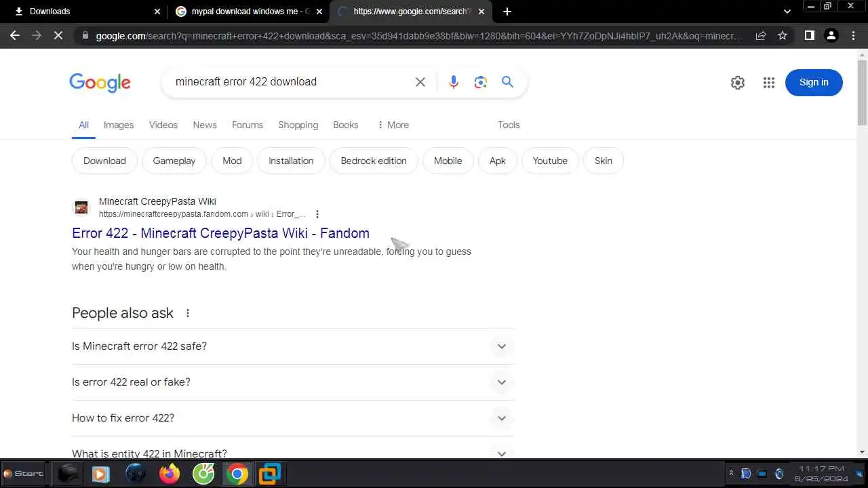
Task: Show hidden system tray icons arrow
Action: click(731, 474)
